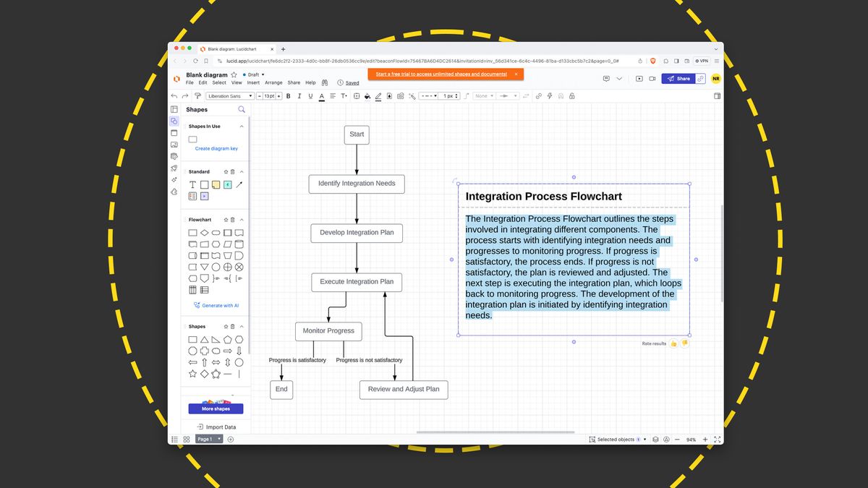Image resolution: width=868 pixels, height=488 pixels.
Task: Open the Liberation Sans font dropdown
Action: (228, 95)
